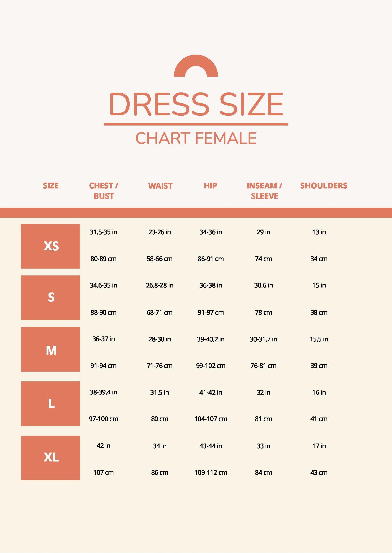
Task: Click the CHART FEMALE subtitle
Action: click(196, 138)
